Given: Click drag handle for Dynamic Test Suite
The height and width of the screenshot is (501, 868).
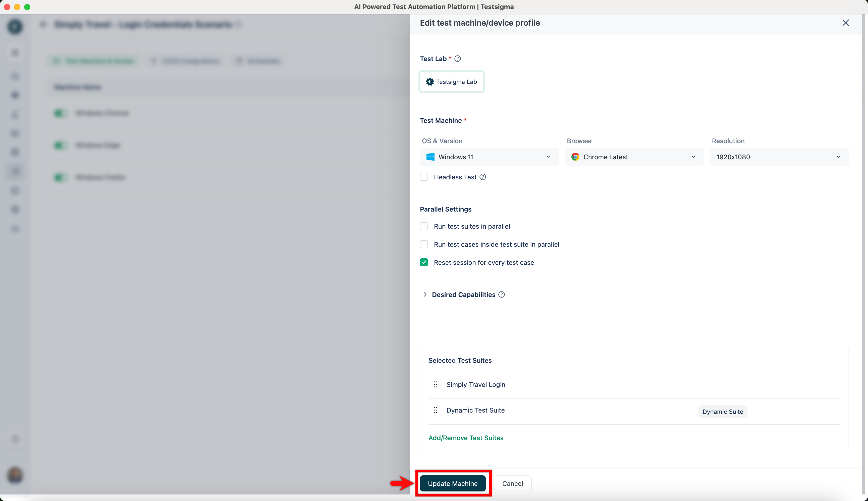Looking at the screenshot, I should (435, 410).
